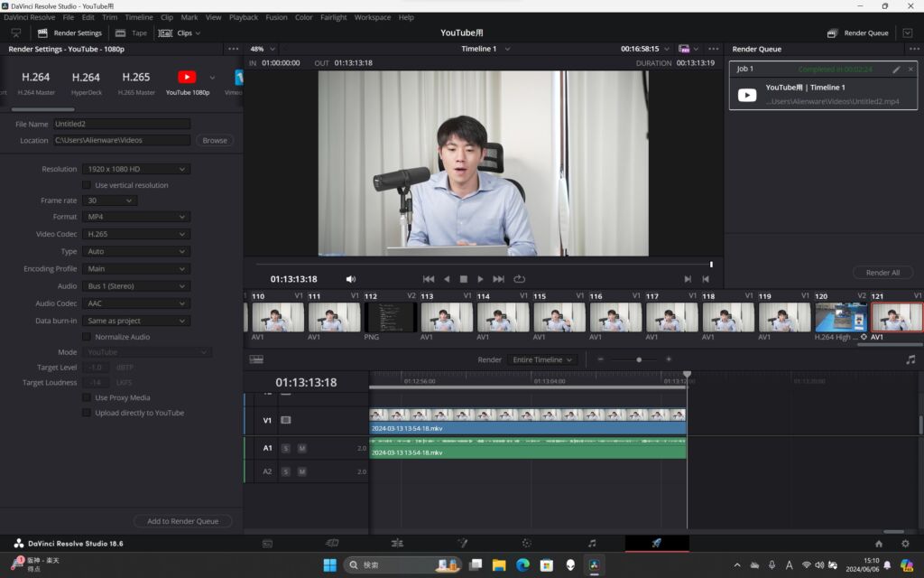Toggle V1 video track enable

pyautogui.click(x=286, y=420)
